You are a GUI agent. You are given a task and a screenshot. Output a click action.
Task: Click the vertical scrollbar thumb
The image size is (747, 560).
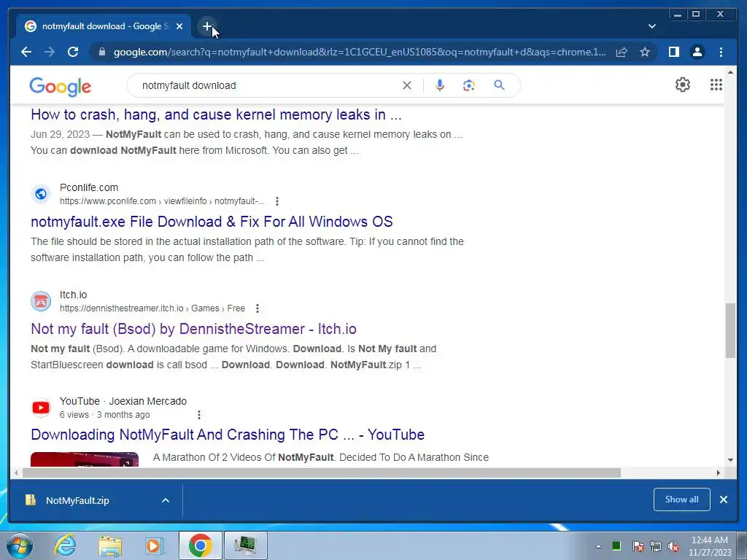pyautogui.click(x=730, y=330)
